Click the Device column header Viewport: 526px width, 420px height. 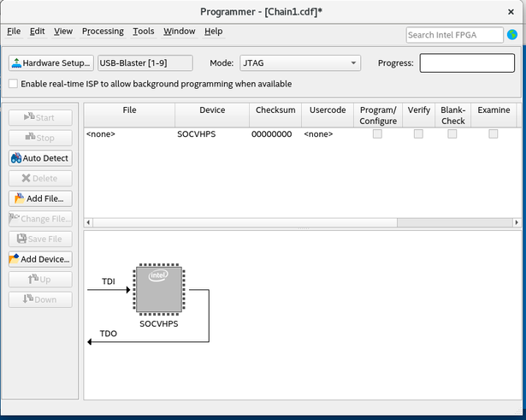(212, 115)
